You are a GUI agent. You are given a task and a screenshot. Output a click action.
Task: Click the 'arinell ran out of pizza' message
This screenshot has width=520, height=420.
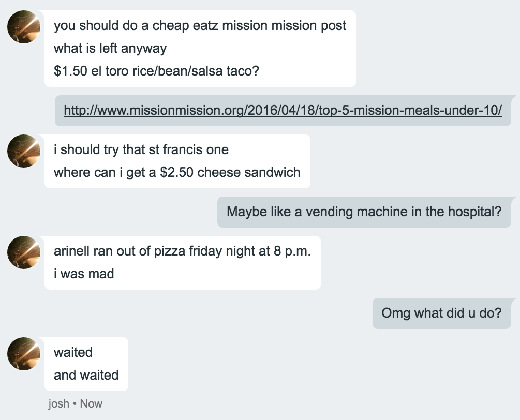pos(182,251)
